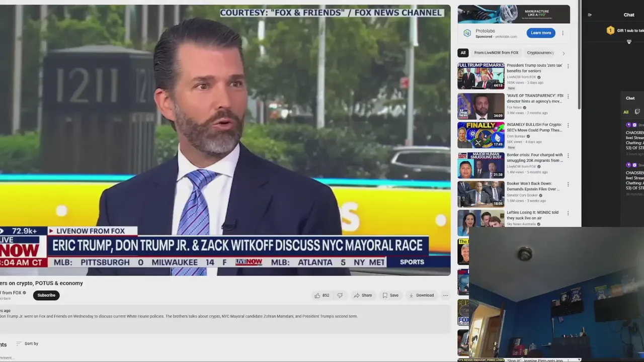Open 'INSANELY BULLISH For Crypto' thumbnail
This screenshot has height=362, width=644.
(481, 135)
